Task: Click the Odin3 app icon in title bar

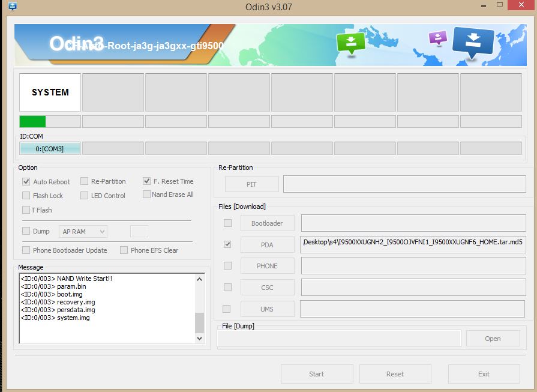Action: 13,6
